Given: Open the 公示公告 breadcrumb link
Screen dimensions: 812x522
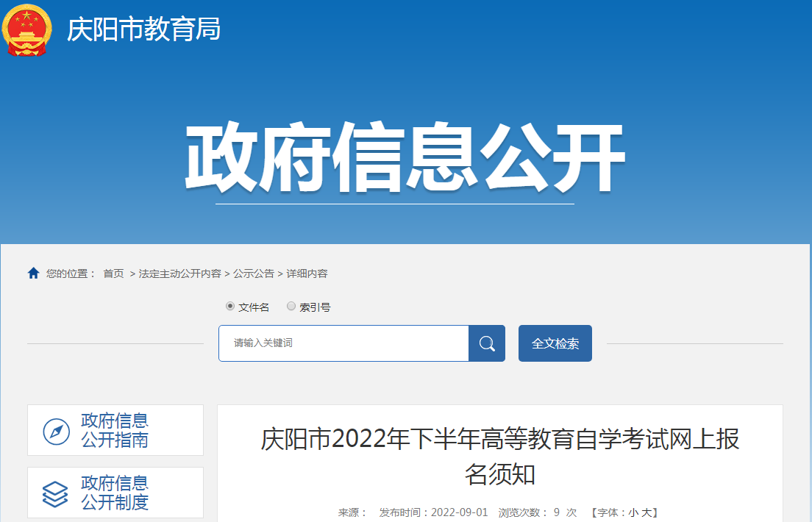Looking at the screenshot, I should (254, 273).
